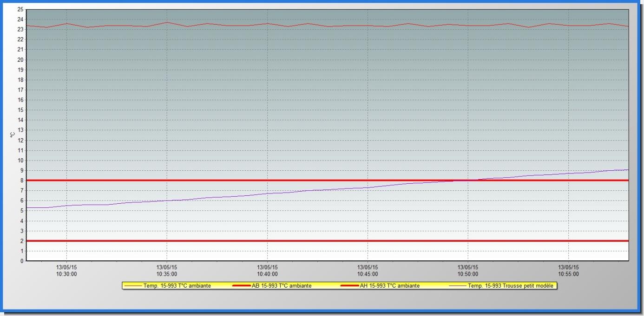Click the 15 value on the temperature axis
This screenshot has width=644, height=316.
[x=20, y=110]
